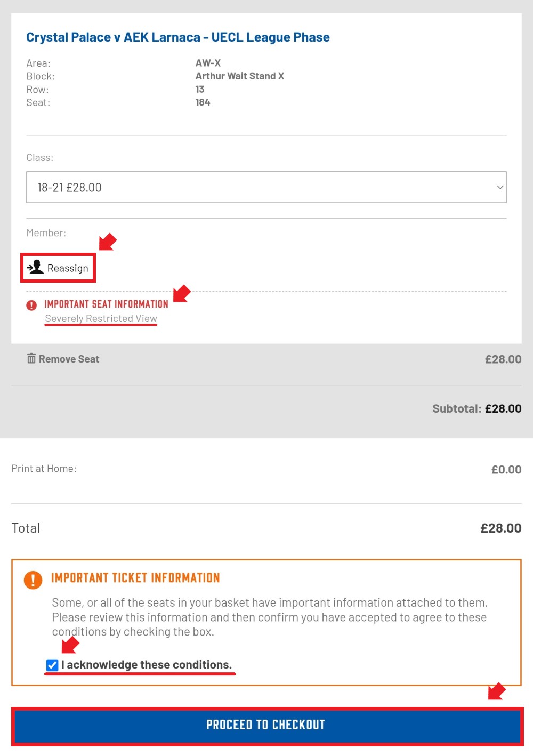Click the Remove Seat text

click(69, 359)
